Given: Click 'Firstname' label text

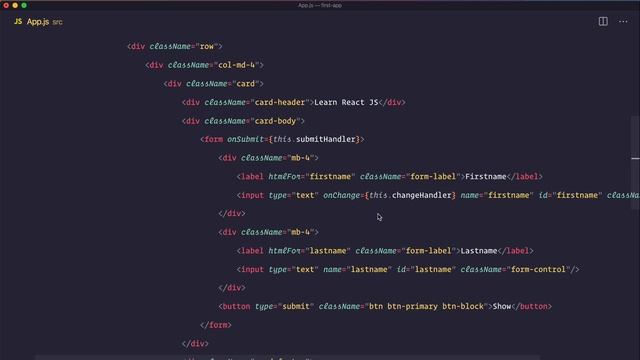Looking at the screenshot, I should [x=486, y=176].
